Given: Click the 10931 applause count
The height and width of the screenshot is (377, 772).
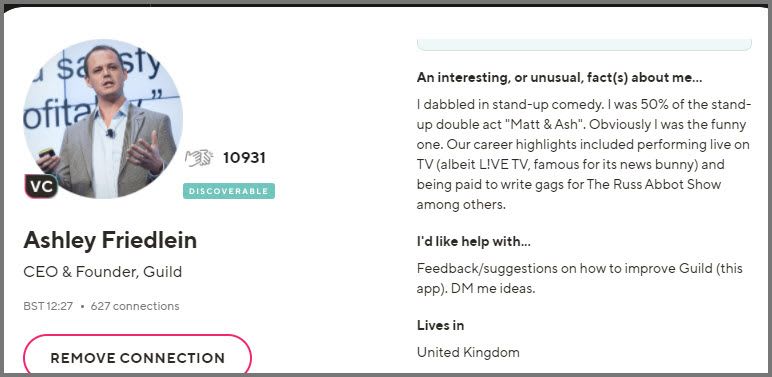Looking at the screenshot, I should tap(244, 158).
